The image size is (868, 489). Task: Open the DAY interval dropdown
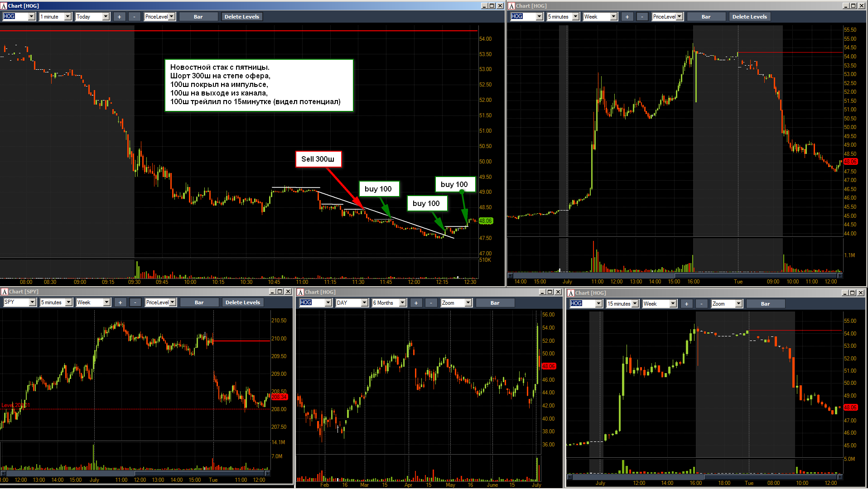pos(365,303)
